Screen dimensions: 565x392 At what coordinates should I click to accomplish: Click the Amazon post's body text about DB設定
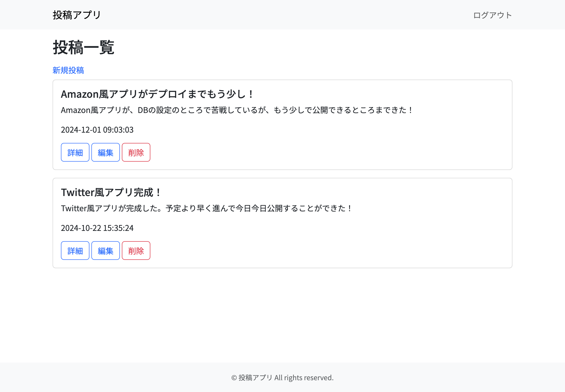pyautogui.click(x=237, y=110)
